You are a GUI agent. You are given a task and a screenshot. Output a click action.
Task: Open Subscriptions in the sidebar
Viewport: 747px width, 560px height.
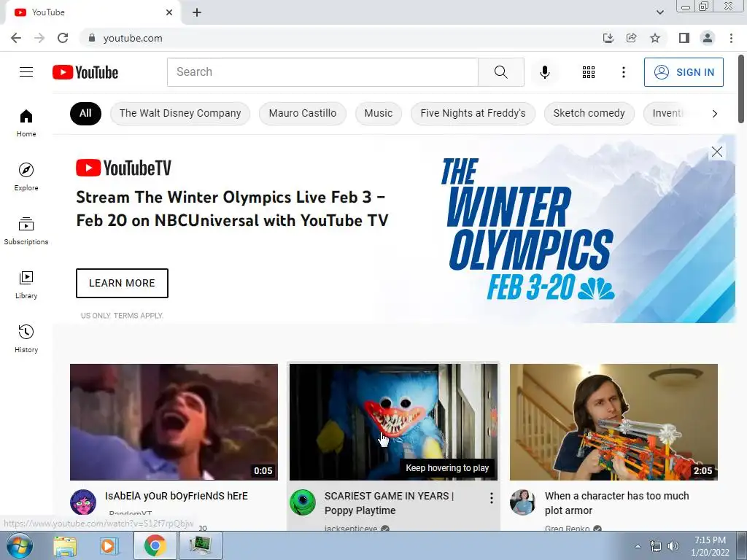(26, 231)
